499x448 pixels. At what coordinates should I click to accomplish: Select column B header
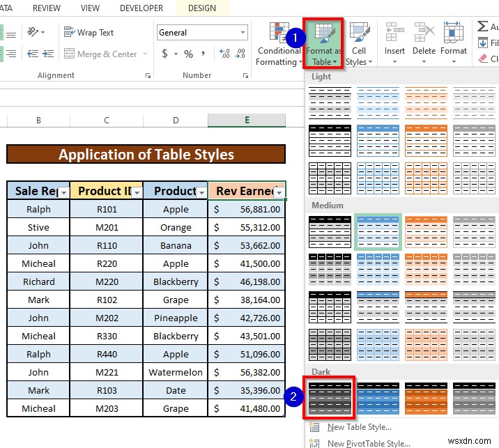[38, 121]
